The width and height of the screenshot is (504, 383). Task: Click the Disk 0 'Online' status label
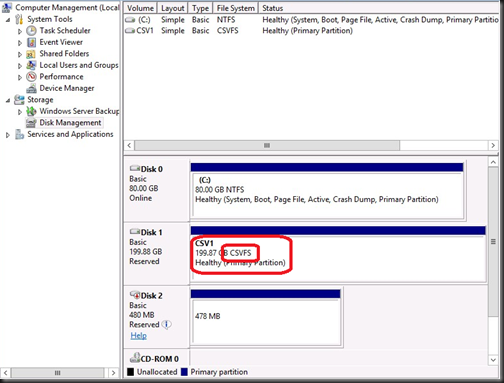(x=141, y=198)
